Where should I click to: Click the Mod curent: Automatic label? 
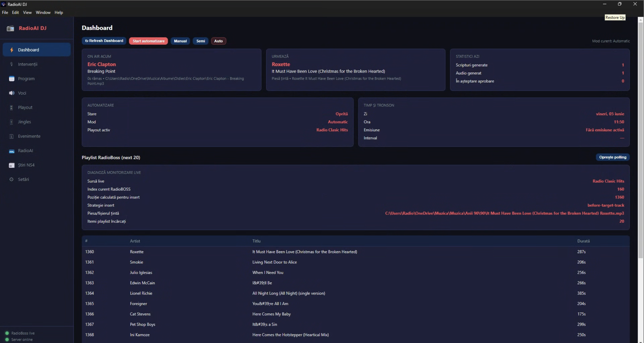coord(611,41)
